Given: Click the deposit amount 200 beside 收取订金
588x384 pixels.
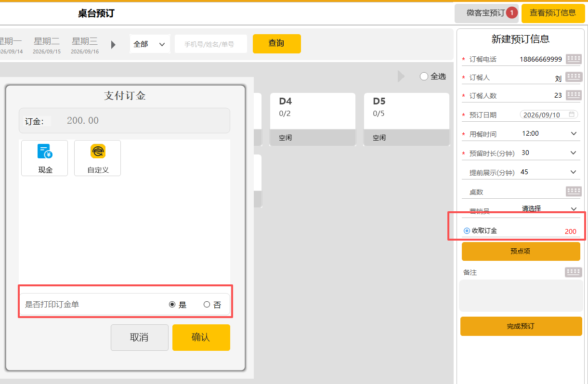Looking at the screenshot, I should (571, 231).
